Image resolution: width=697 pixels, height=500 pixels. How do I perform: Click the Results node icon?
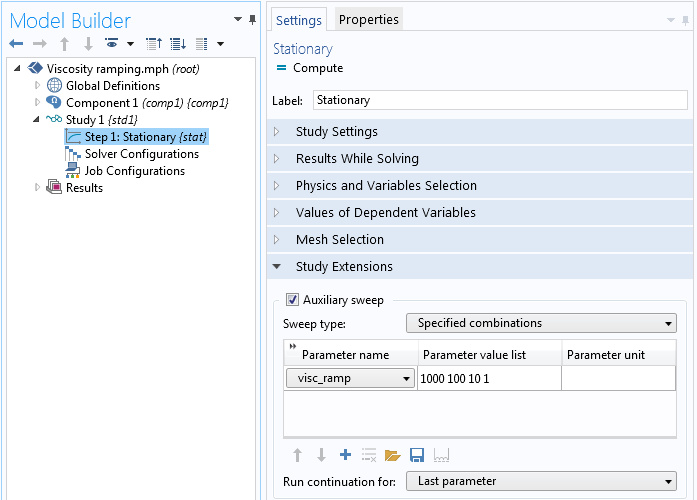pyautogui.click(x=54, y=187)
